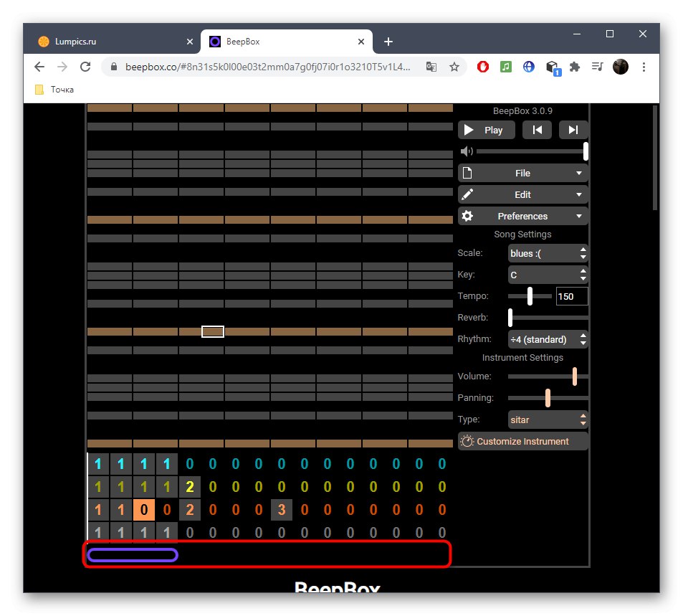Click the site lock icon
683x616 pixels.
(x=114, y=67)
